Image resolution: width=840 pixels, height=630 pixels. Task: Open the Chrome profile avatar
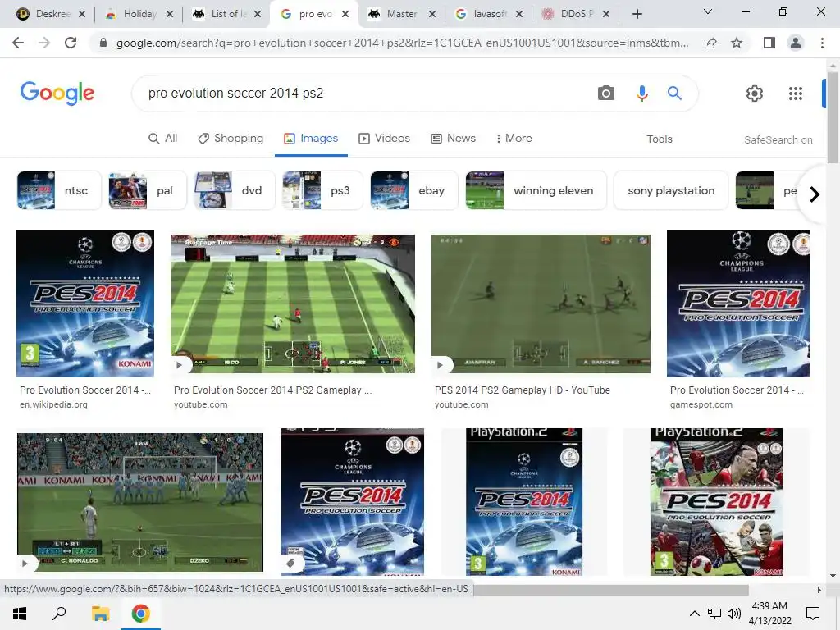click(796, 43)
